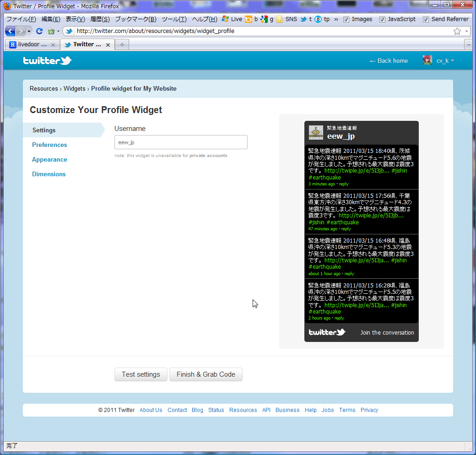
Task: Click the Back home link
Action: coord(389,61)
